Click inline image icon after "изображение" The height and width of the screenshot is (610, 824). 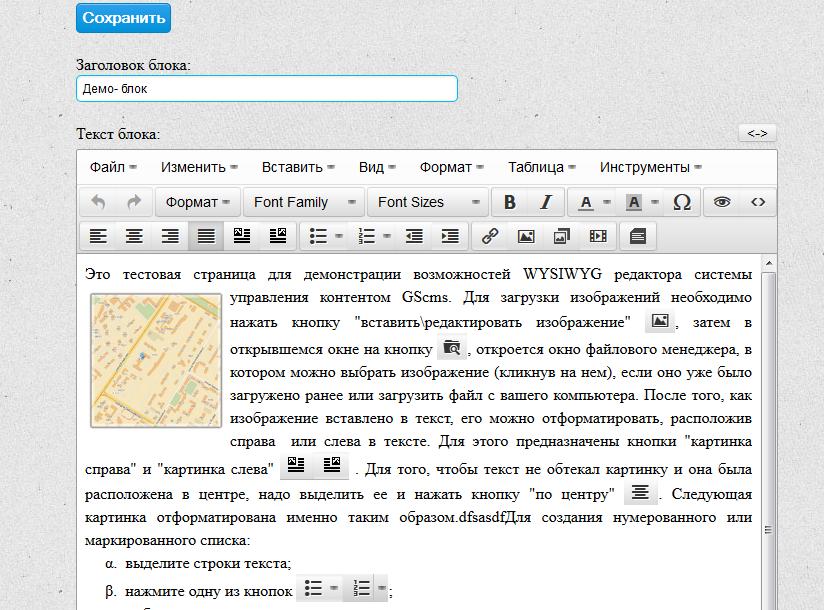pos(660,320)
